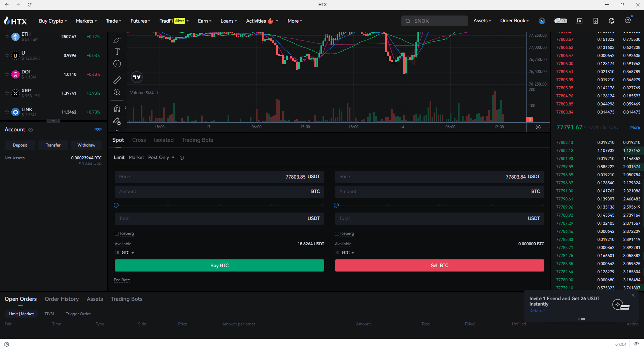Go to the HTX home logo
The width and height of the screenshot is (644, 349).
[x=15, y=21]
